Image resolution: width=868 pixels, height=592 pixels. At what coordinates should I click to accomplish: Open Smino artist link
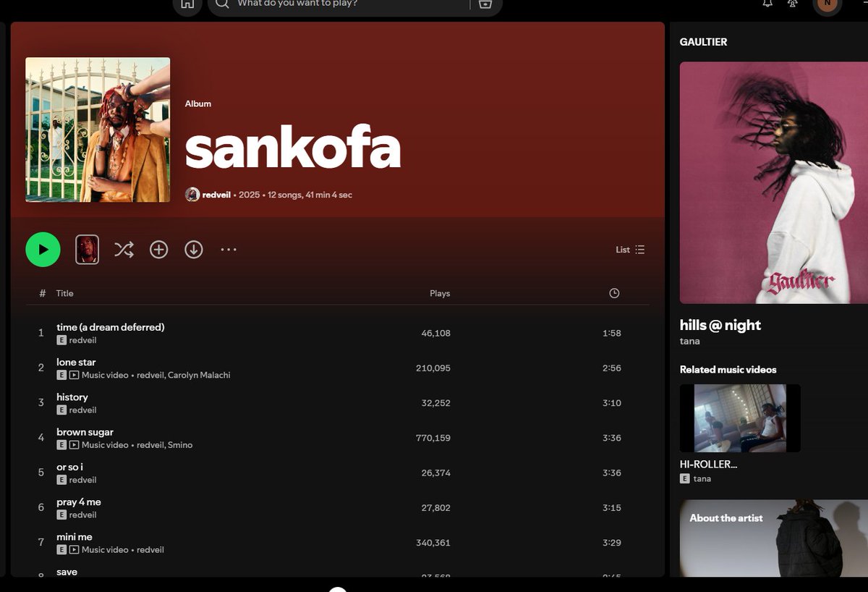click(x=180, y=445)
